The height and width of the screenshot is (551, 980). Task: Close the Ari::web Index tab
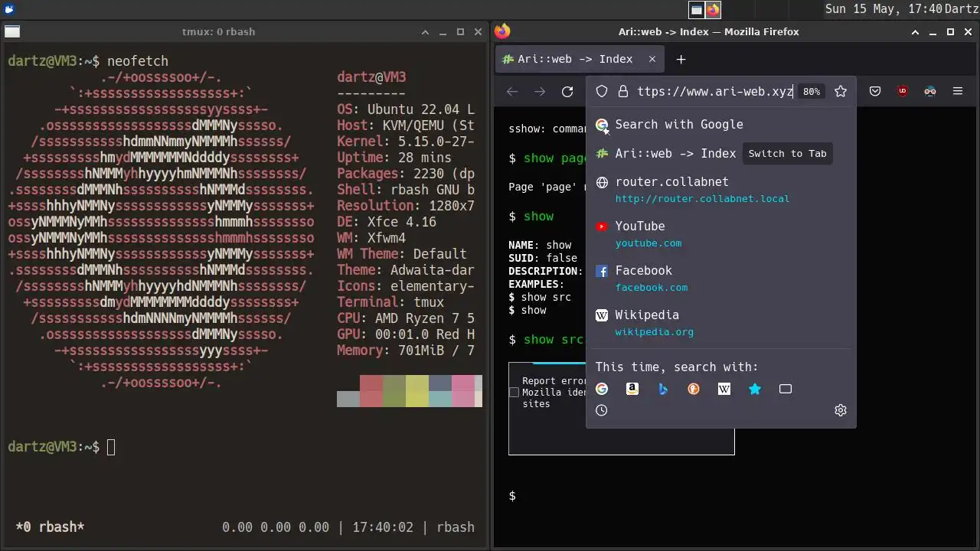pyautogui.click(x=652, y=59)
